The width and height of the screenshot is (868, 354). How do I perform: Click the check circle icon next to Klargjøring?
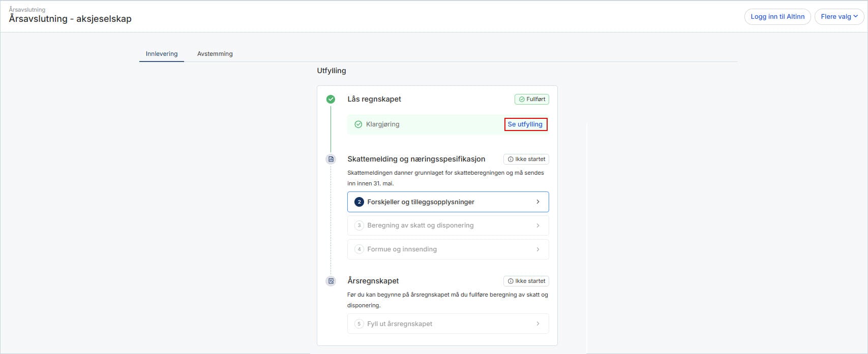point(358,124)
